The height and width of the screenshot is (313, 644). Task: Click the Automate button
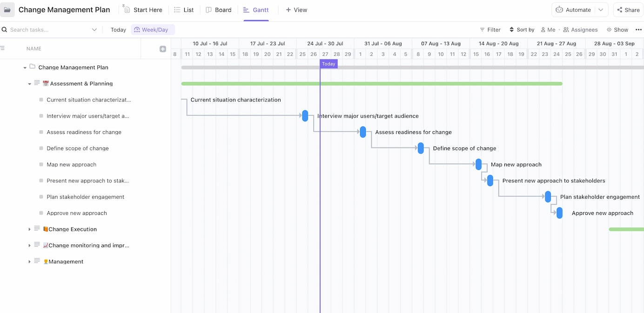click(577, 9)
